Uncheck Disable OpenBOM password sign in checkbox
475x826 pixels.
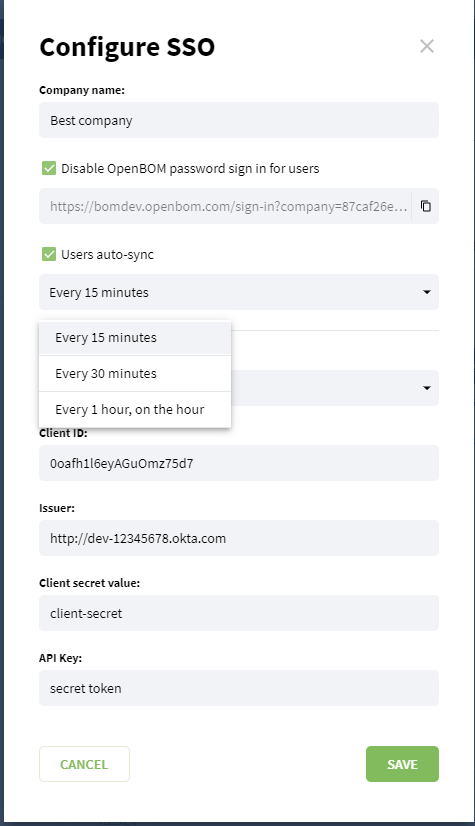click(x=49, y=168)
